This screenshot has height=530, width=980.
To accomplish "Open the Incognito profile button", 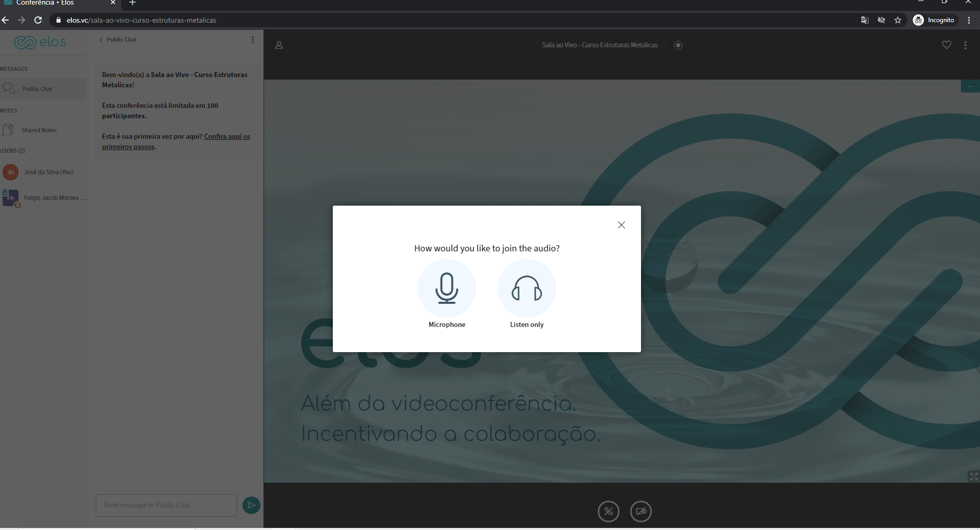I will (x=934, y=20).
